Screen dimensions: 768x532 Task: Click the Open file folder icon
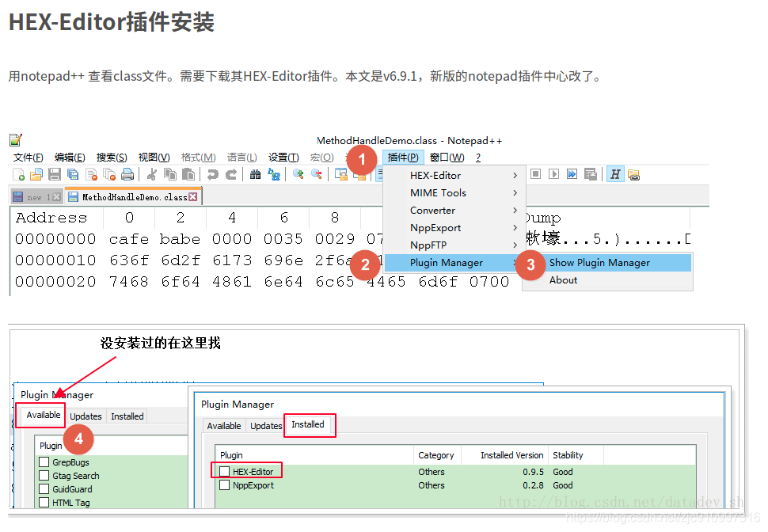tap(36, 174)
